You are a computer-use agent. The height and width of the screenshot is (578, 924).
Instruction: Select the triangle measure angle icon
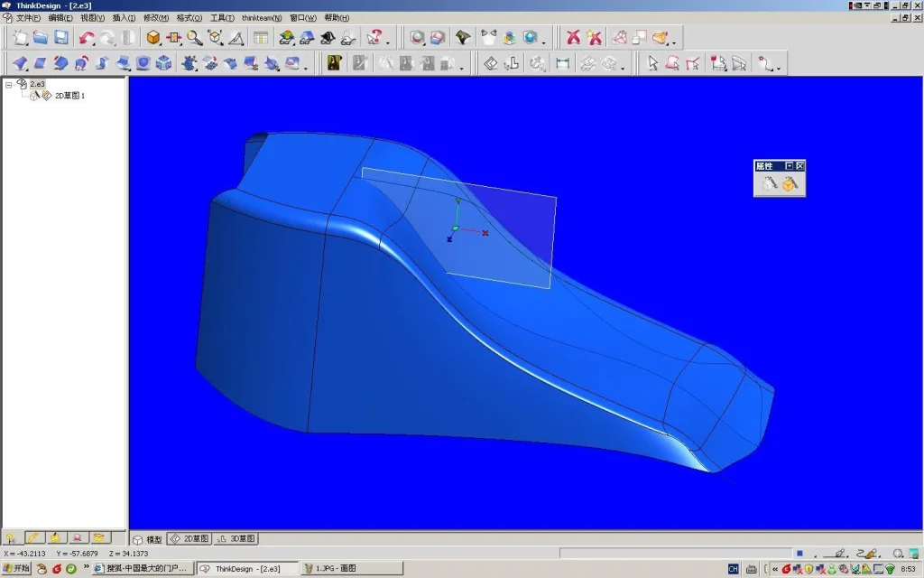click(x=236, y=38)
